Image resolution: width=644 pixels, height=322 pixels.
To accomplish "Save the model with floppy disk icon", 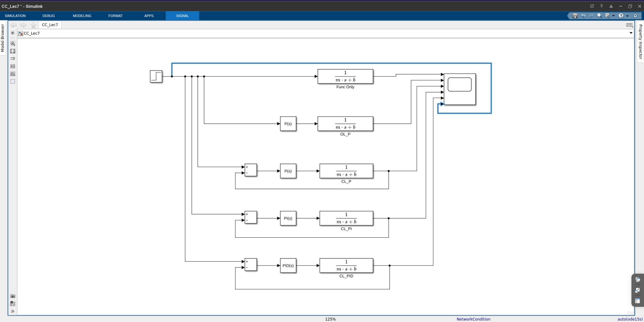I will [575, 16].
